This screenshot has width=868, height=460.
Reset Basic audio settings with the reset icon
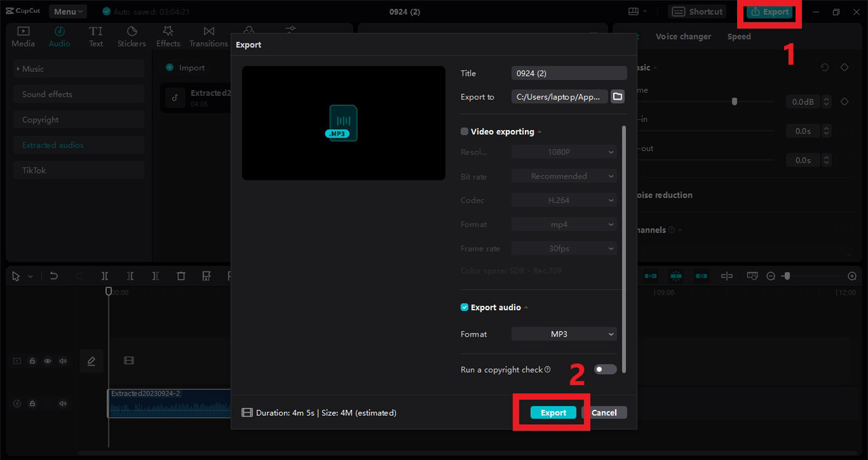(x=825, y=68)
